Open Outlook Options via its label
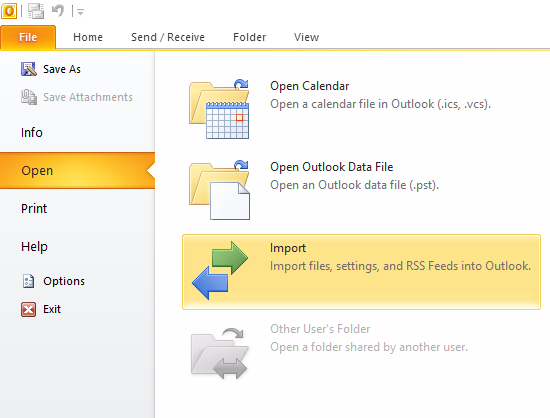 point(64,281)
